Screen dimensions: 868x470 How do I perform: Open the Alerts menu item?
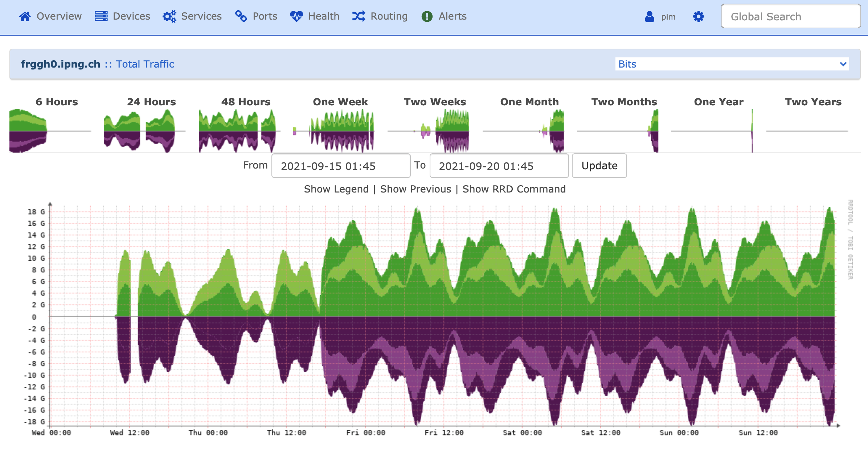coord(452,16)
